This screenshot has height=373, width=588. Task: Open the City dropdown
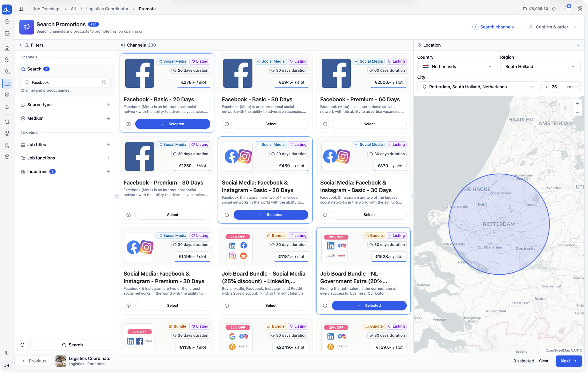[478, 87]
